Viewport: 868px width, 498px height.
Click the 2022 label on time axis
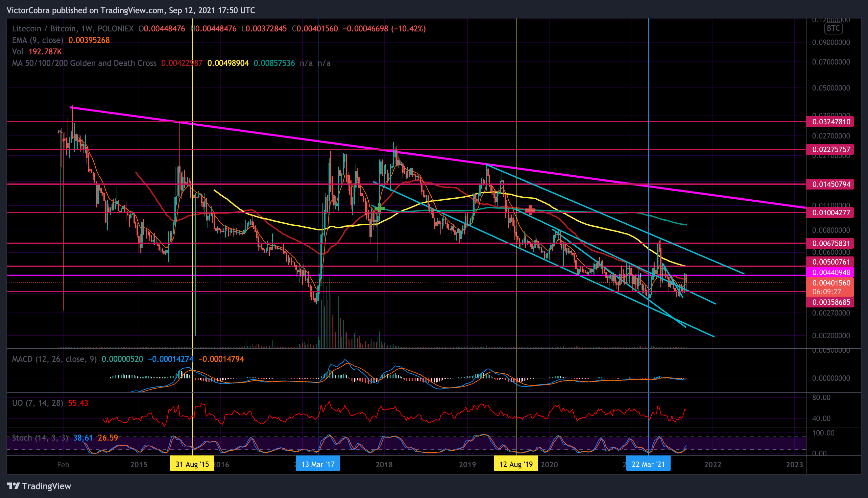713,465
